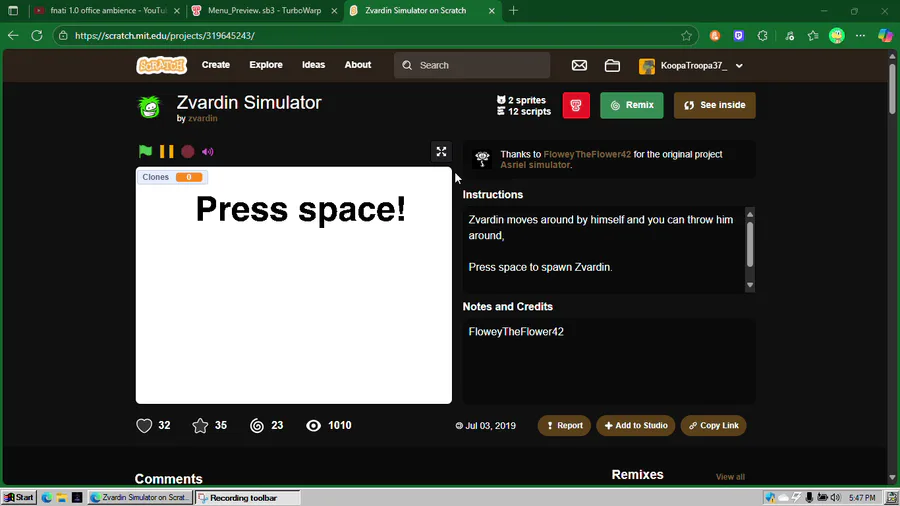Viewport: 900px width, 506px height.
Task: Switch to the Recording toolbar taskbar item
Action: pyautogui.click(x=247, y=497)
